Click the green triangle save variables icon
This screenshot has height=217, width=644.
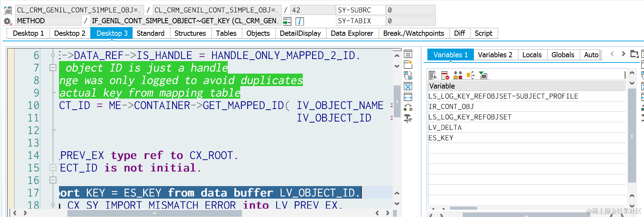click(x=483, y=75)
